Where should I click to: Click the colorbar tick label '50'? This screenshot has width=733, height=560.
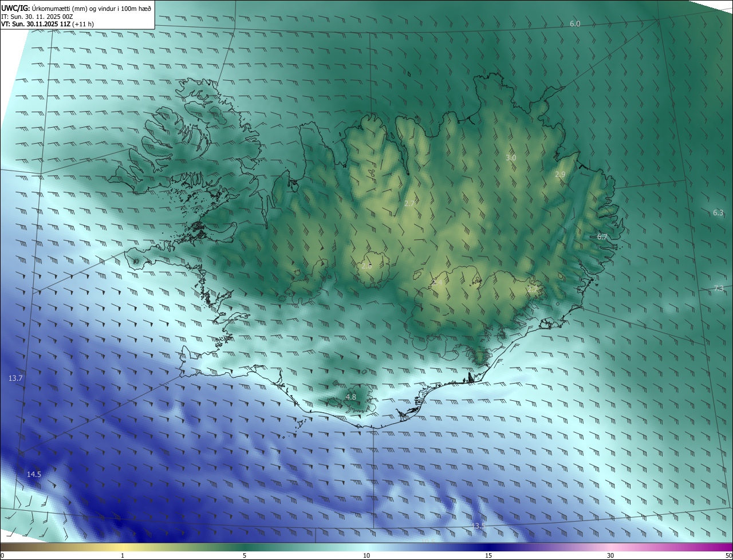point(728,555)
